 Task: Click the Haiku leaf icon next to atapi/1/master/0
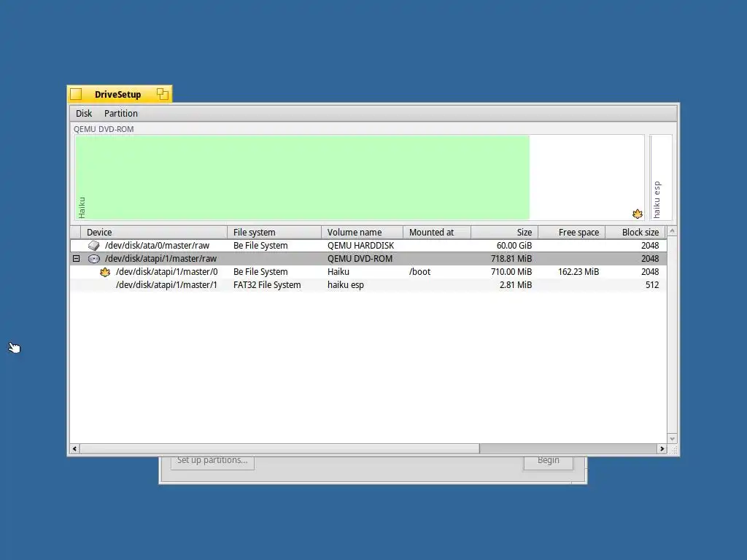coord(105,272)
